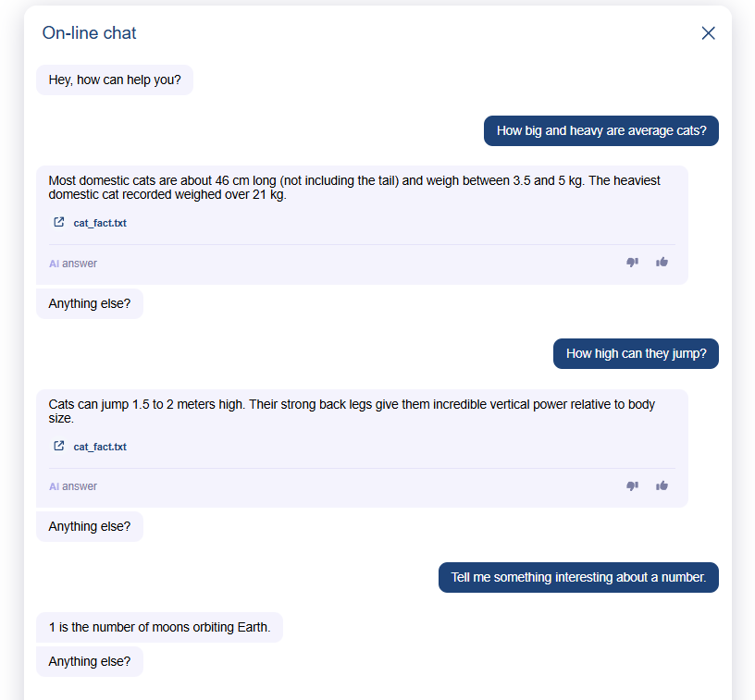This screenshot has width=755, height=700.
Task: Give thumbs down to the cat jumping answer
Action: coord(633,486)
